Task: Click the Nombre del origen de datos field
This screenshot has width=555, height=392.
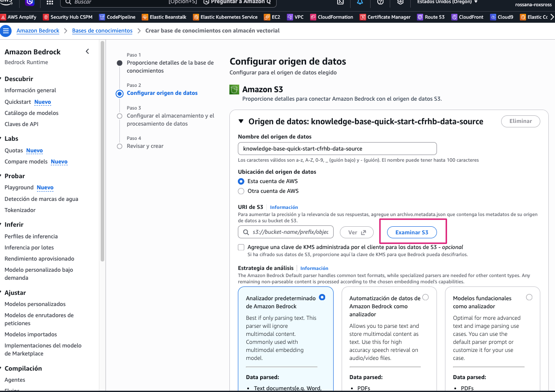Action: point(337,148)
